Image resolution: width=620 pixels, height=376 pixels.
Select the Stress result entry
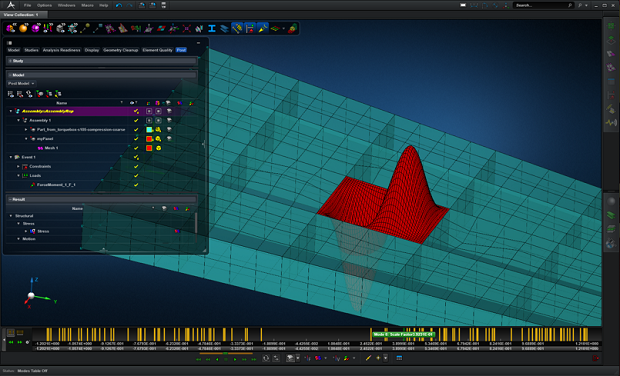pos(43,231)
